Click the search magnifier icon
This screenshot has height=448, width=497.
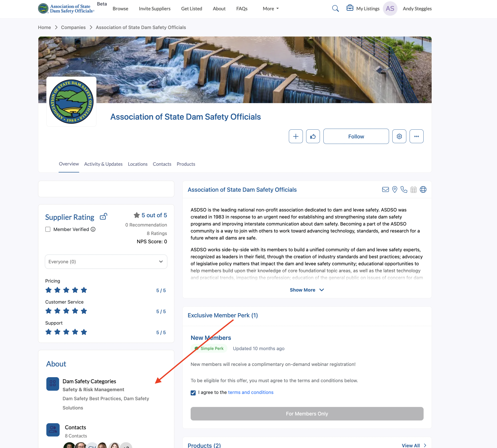coord(335,9)
